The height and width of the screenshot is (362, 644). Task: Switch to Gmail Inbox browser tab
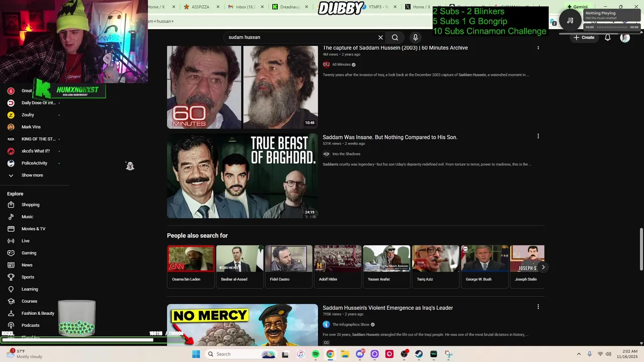[x=245, y=7]
